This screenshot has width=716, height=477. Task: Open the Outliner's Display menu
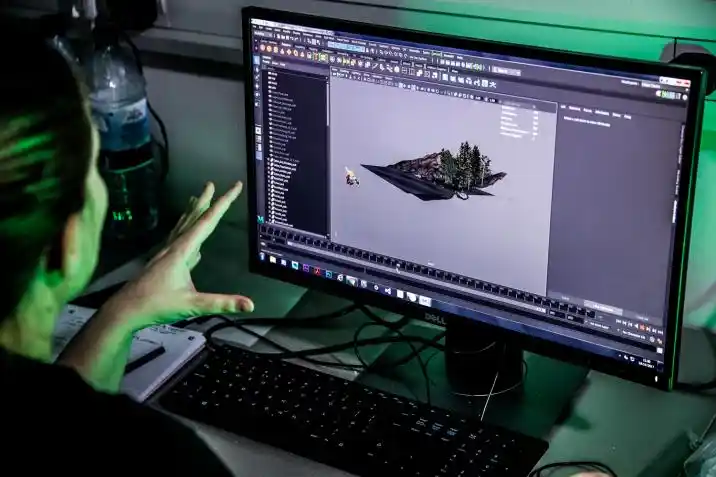[x=267, y=62]
